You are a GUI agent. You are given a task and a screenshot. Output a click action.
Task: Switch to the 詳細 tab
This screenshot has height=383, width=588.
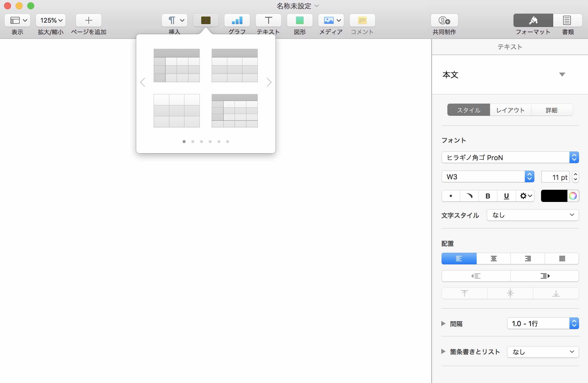551,110
